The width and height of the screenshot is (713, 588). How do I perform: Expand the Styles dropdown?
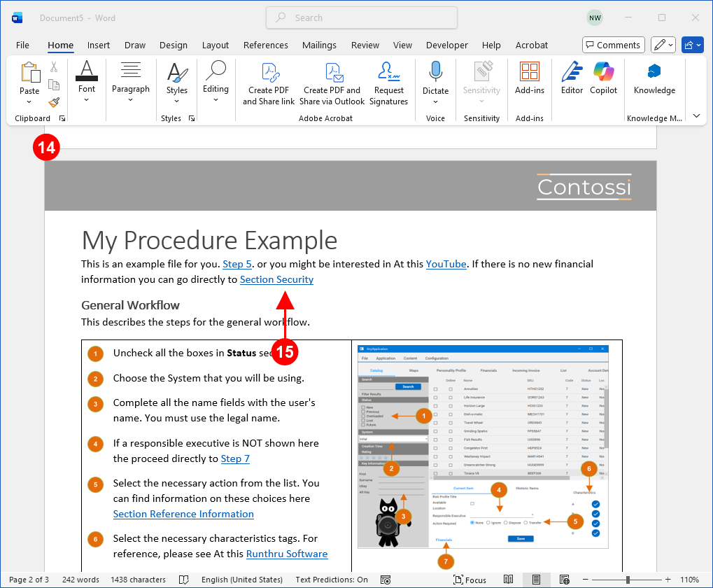click(177, 102)
